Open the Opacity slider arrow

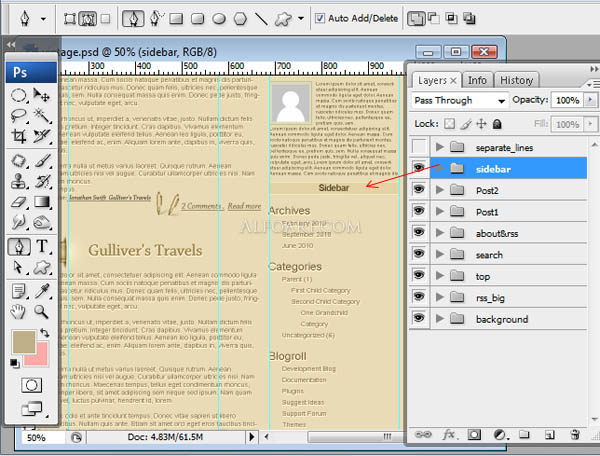tap(590, 100)
